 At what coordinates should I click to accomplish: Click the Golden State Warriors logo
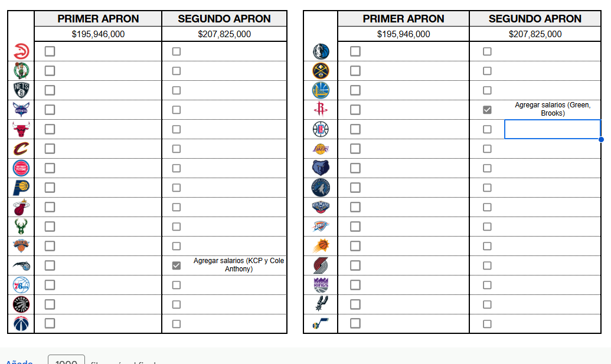pos(321,90)
